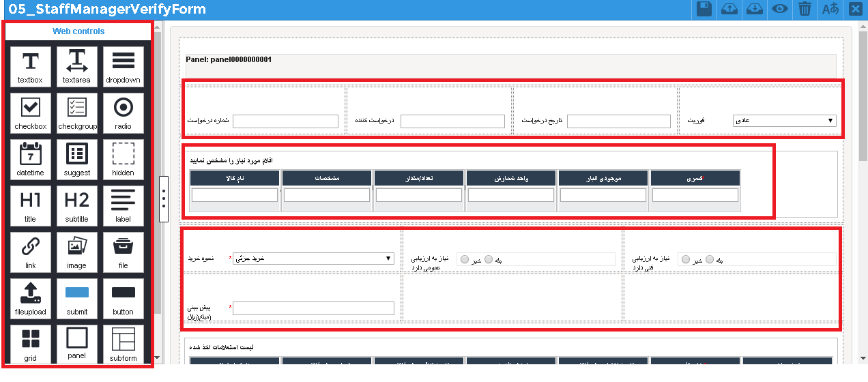Click the نام کالا grid column header

pos(235,178)
